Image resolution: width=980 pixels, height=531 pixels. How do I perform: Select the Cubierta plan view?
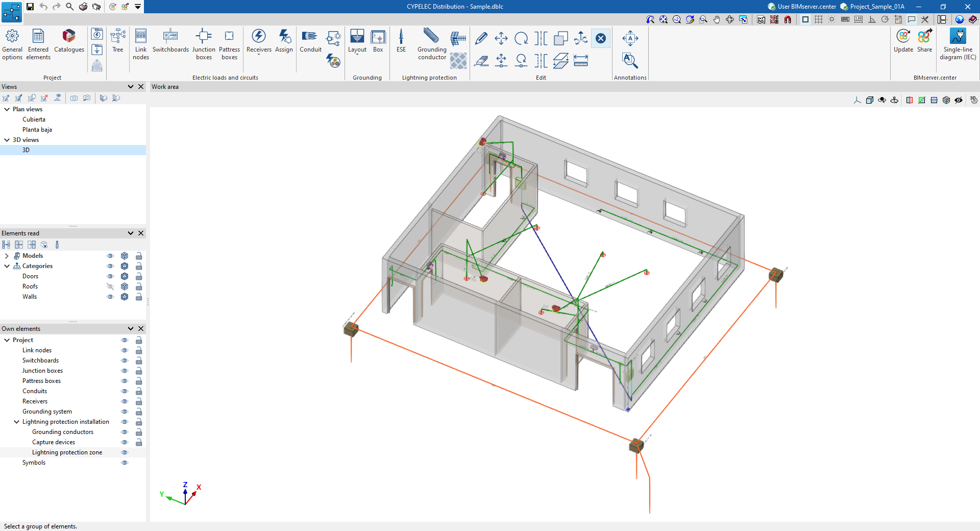[34, 119]
